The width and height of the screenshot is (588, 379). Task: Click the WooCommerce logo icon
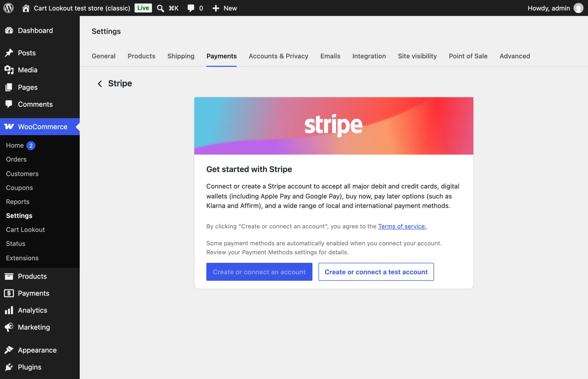[9, 126]
